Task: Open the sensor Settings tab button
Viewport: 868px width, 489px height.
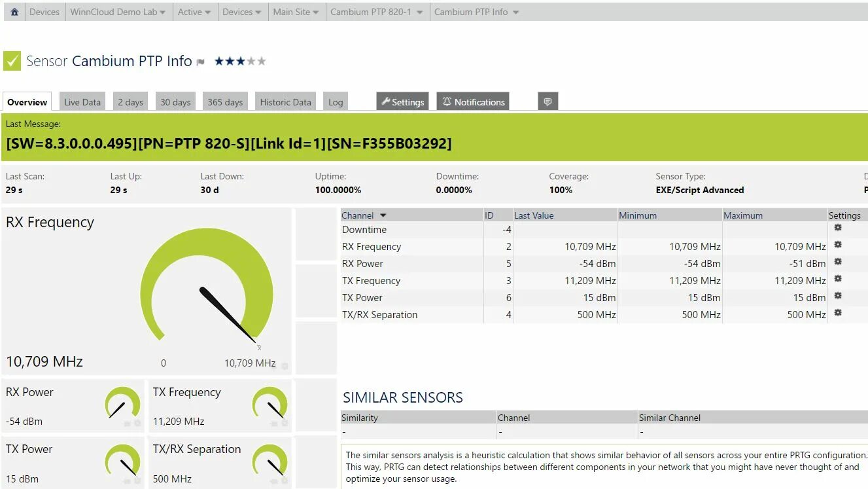Action: point(402,101)
